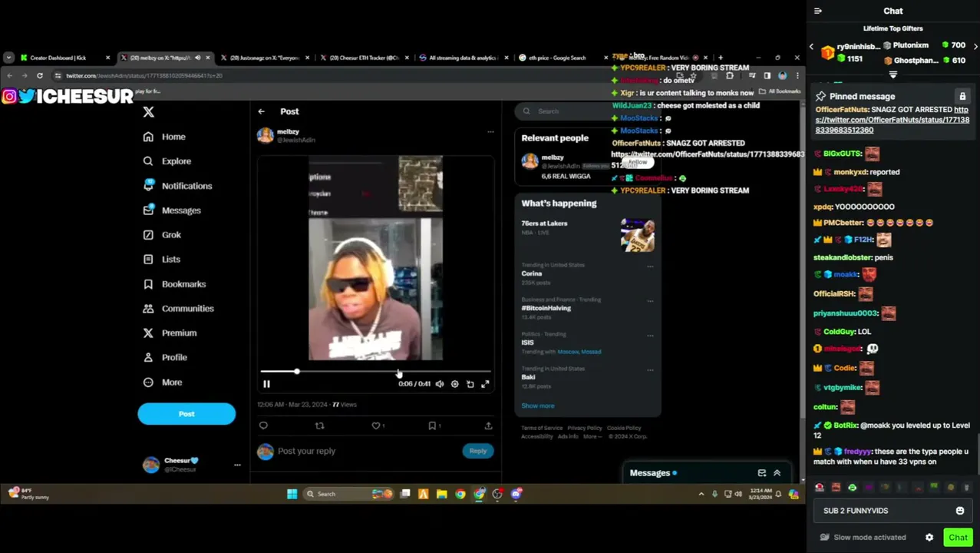Click the X logo in the sidebar

coord(148,112)
